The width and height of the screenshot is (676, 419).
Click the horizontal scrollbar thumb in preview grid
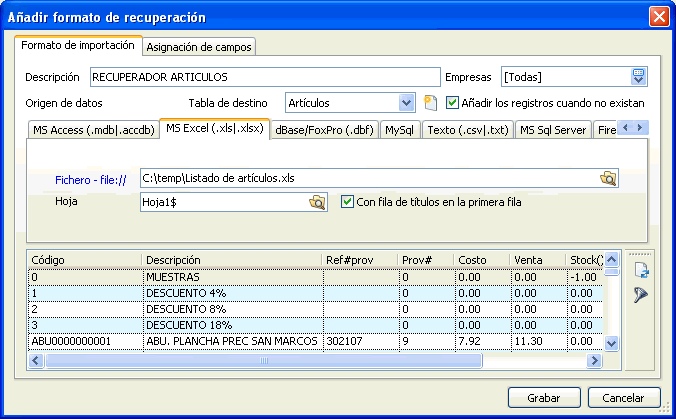(x=264, y=360)
